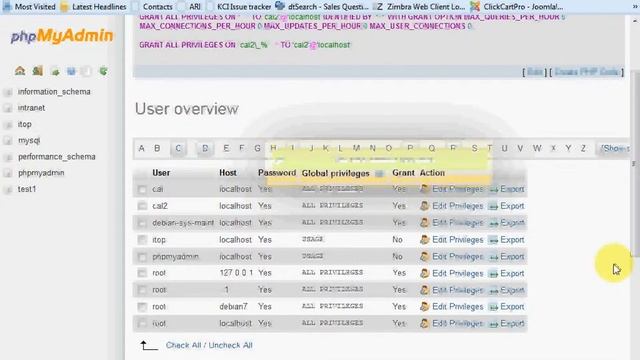
Task: Click the page vertical scrollbar
Action: (635, 163)
